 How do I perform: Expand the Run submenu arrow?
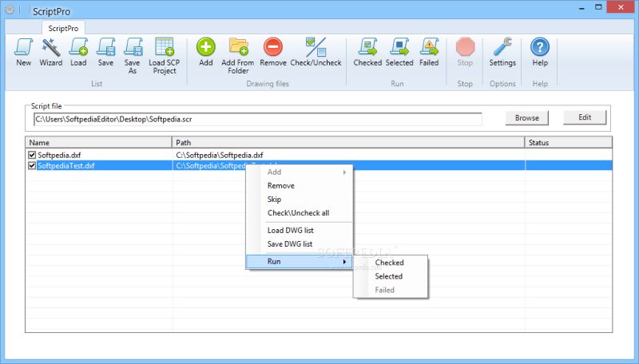345,261
